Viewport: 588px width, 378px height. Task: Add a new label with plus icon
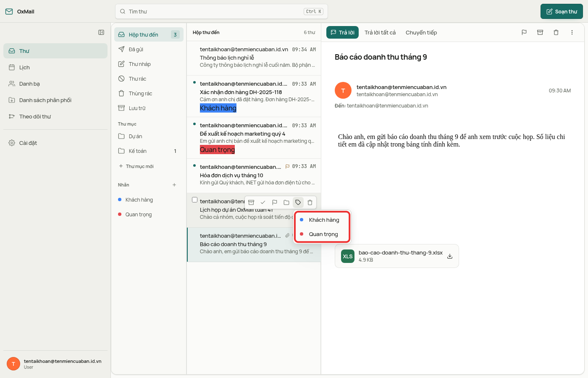[174, 185]
